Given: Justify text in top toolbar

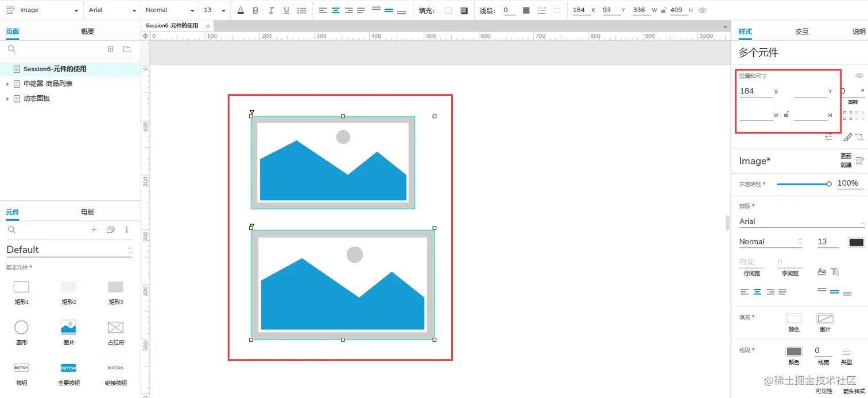Looking at the screenshot, I should 361,10.
